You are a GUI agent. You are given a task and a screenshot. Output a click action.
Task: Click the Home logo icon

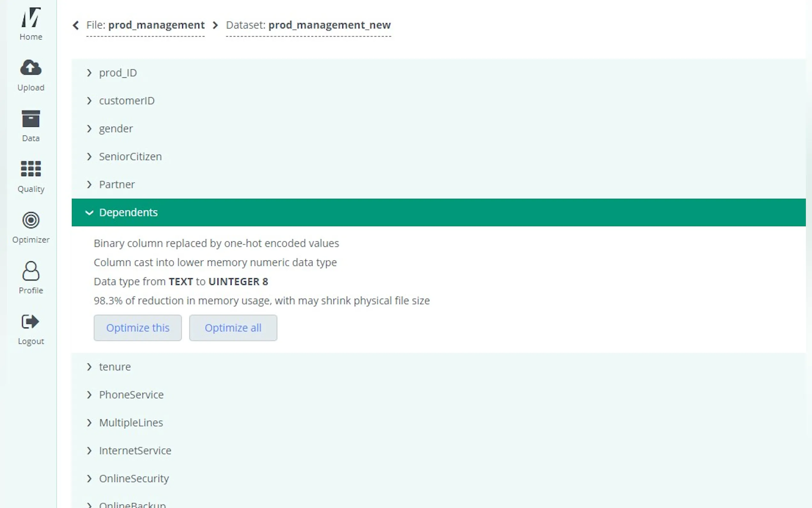(x=31, y=18)
